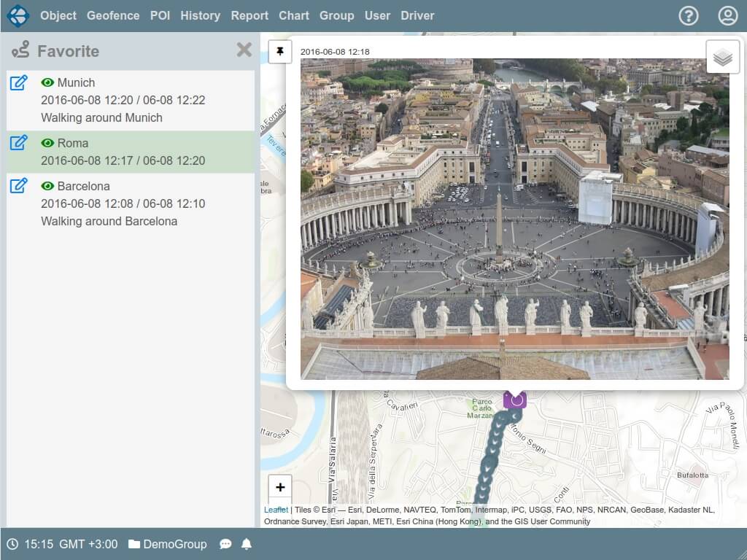Edit the Munich favorite entry
The image size is (747, 560).
tap(19, 82)
